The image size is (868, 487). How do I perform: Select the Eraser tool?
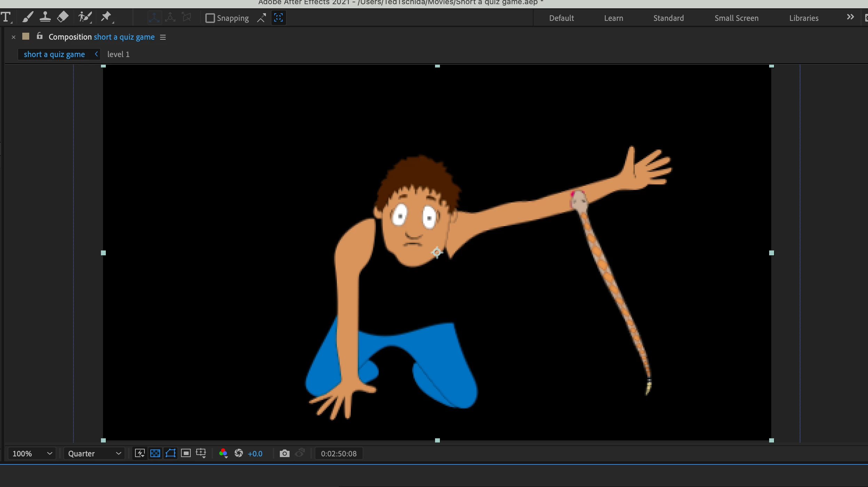click(x=63, y=17)
